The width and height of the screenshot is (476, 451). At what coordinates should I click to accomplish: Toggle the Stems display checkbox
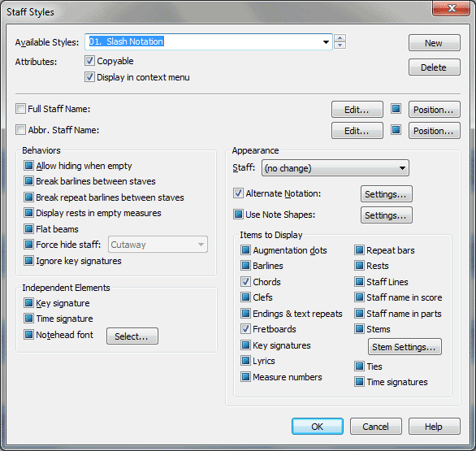359,329
